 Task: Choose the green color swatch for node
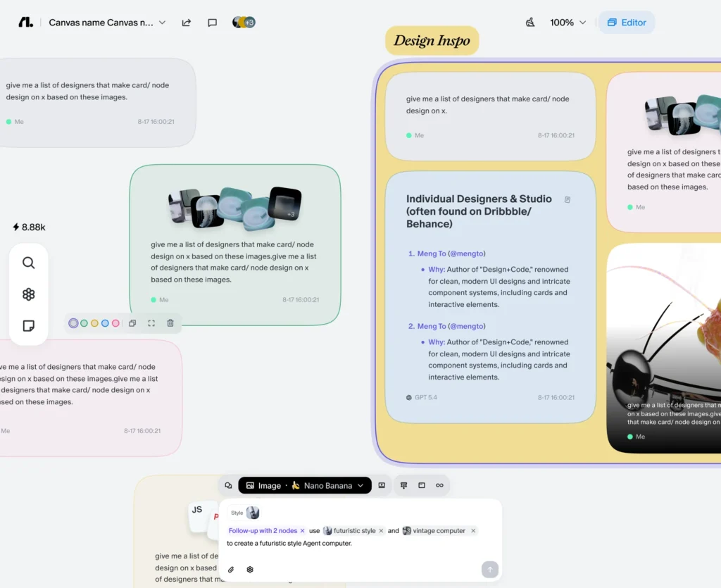(x=84, y=323)
